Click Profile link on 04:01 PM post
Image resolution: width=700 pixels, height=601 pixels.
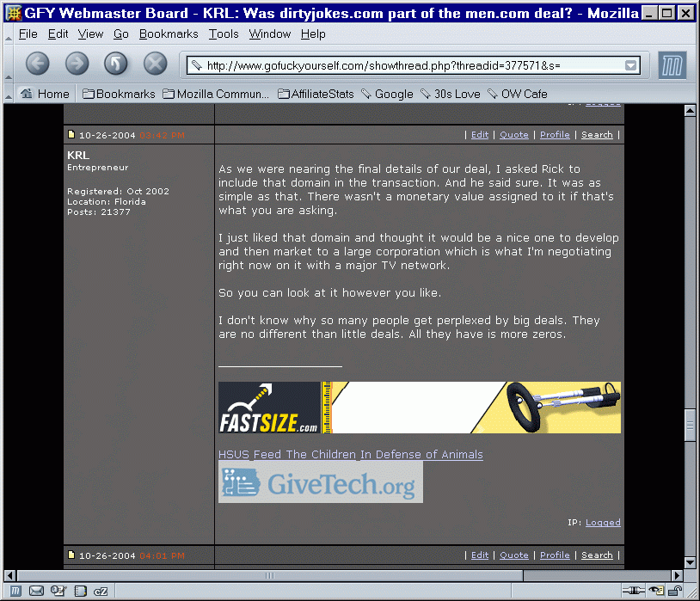[x=555, y=555]
